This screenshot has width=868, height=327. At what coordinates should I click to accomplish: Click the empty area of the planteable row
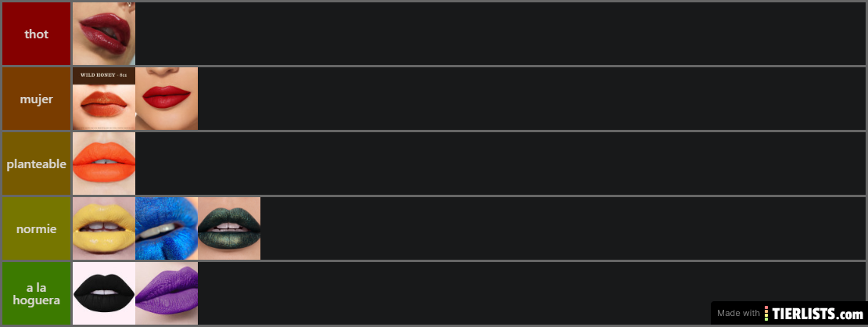coord(500,163)
